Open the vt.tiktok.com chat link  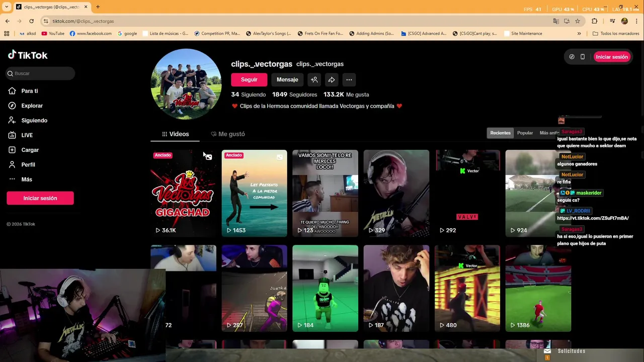coord(593,218)
